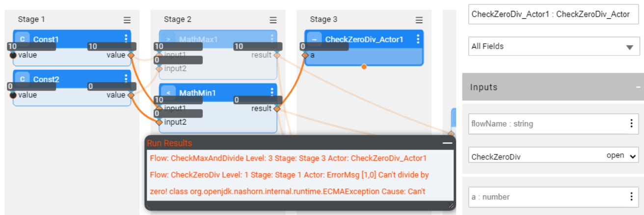Open MathMin1 actor options menu
Viewport: 644px width, 215px height.
click(272, 92)
